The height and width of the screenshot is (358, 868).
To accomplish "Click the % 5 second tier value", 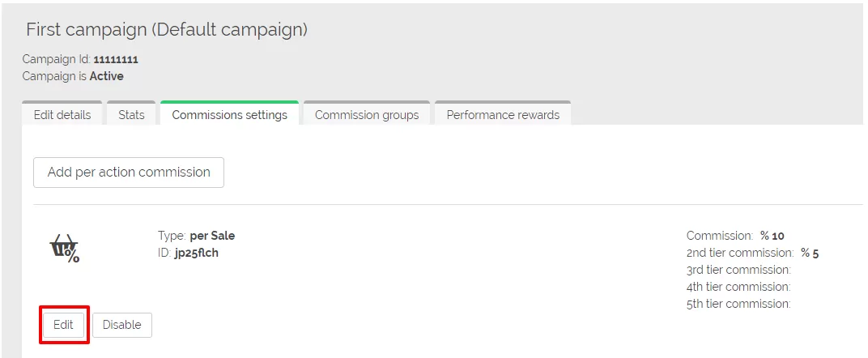I will (810, 253).
